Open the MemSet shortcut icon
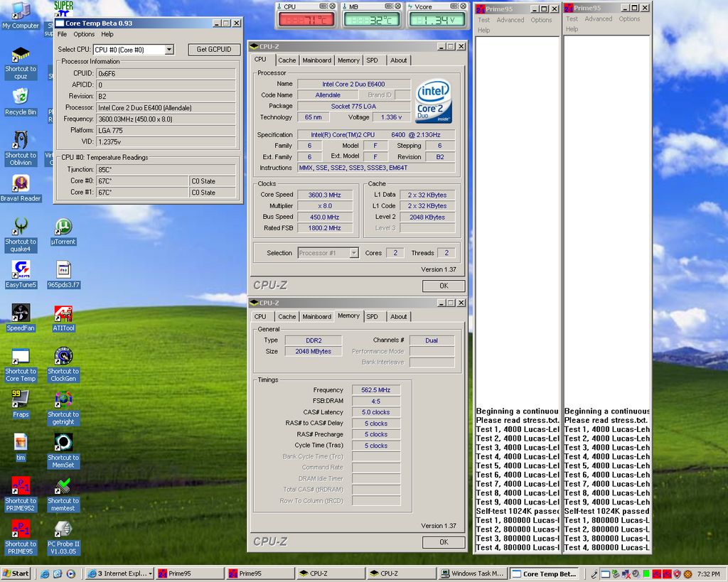 click(x=63, y=443)
